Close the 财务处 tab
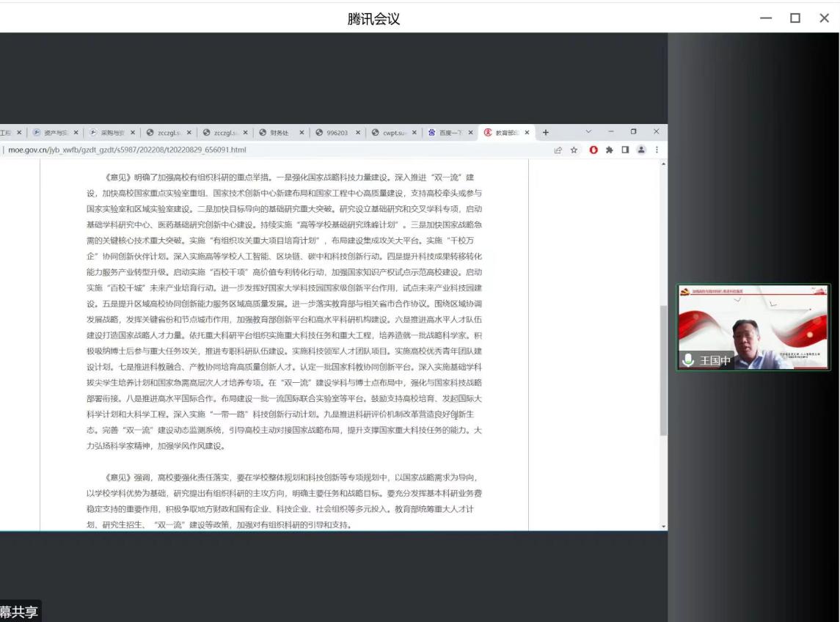This screenshot has height=622, width=840. [x=302, y=133]
